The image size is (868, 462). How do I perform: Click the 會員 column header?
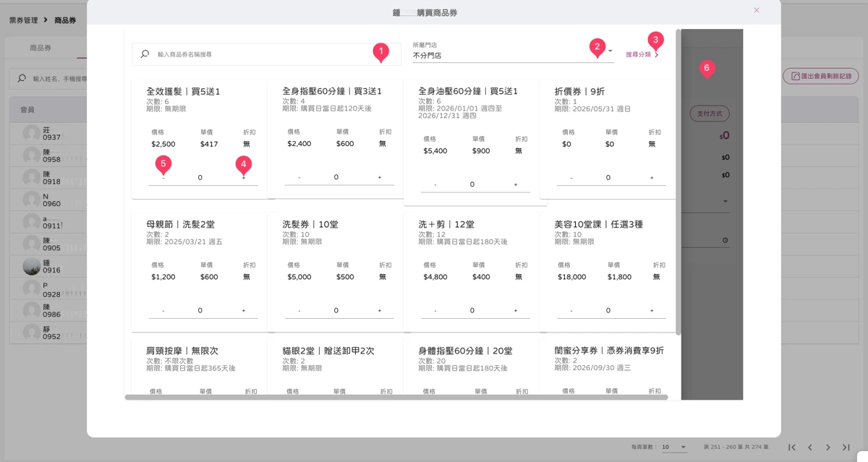(27, 110)
